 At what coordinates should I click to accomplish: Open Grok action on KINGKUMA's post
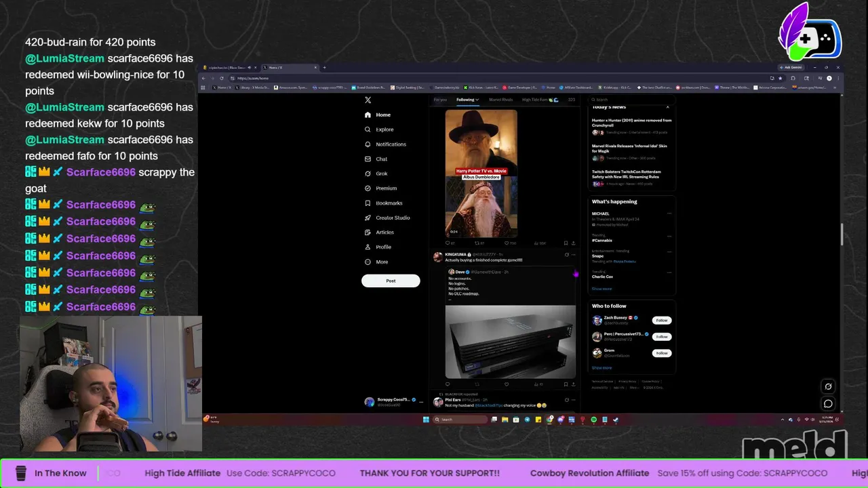coord(566,255)
